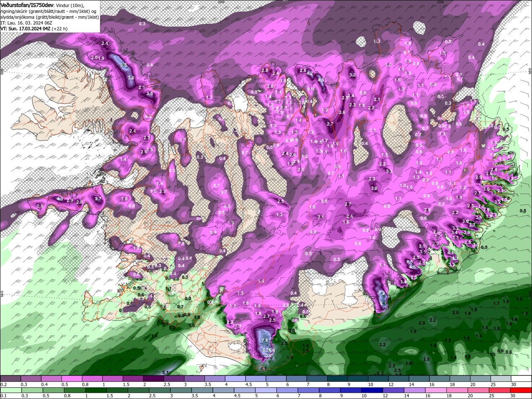This screenshot has height=399, width=532.
Task: Click the 'slydda/snjókoma' description line
Action: (x=50, y=17)
